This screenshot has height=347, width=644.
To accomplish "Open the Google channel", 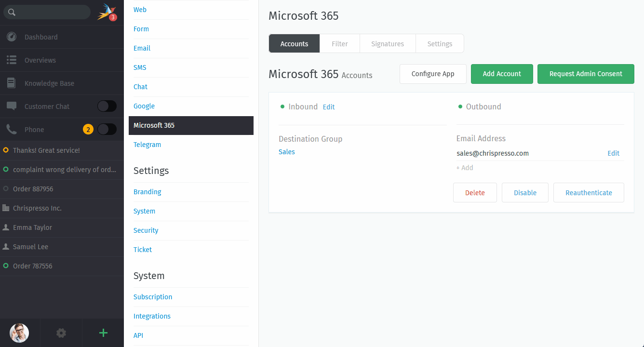I will coord(144,106).
